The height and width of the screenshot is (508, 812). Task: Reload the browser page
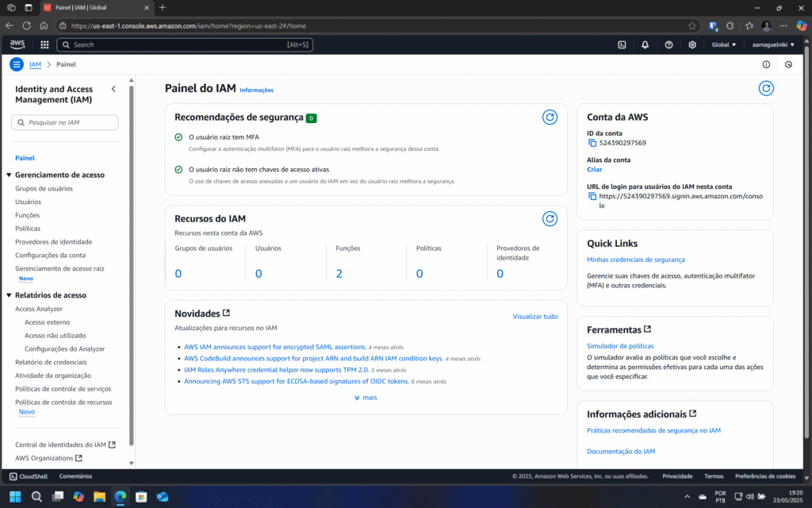[x=26, y=25]
